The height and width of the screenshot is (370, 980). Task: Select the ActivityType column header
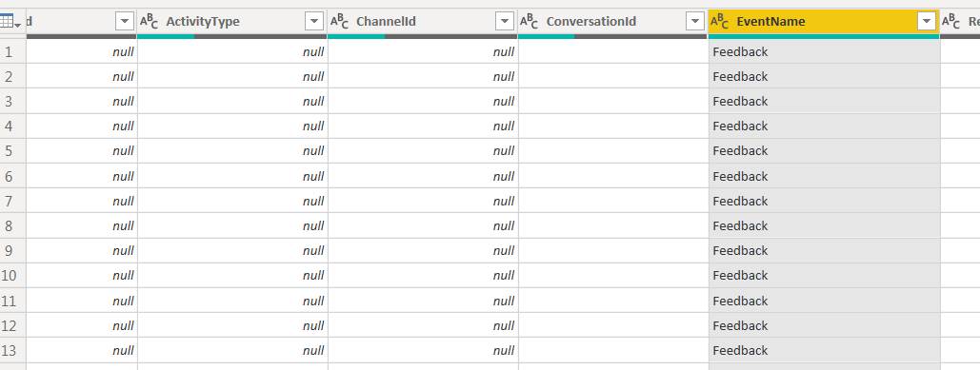[x=231, y=22]
